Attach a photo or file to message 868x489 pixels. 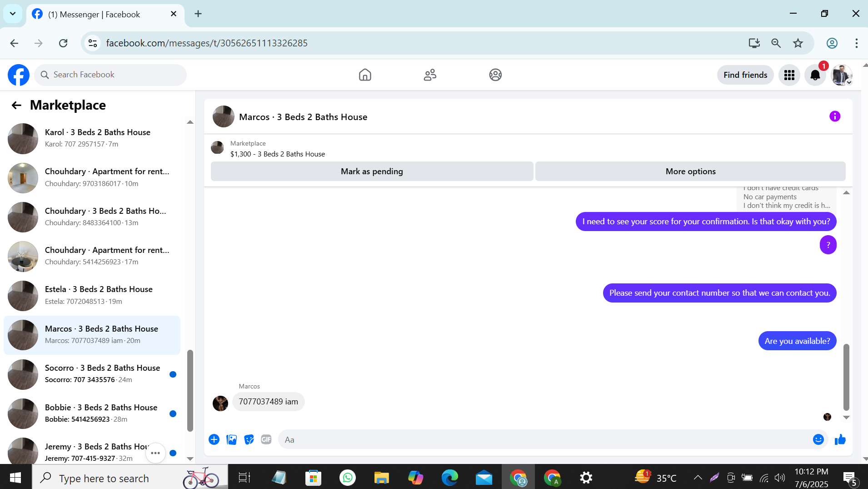231,439
